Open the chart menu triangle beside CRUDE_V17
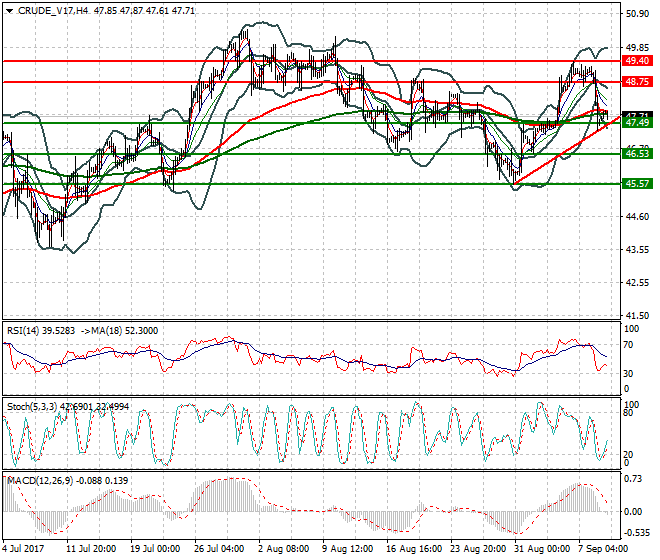This screenshot has width=660, height=560. (x=9, y=11)
